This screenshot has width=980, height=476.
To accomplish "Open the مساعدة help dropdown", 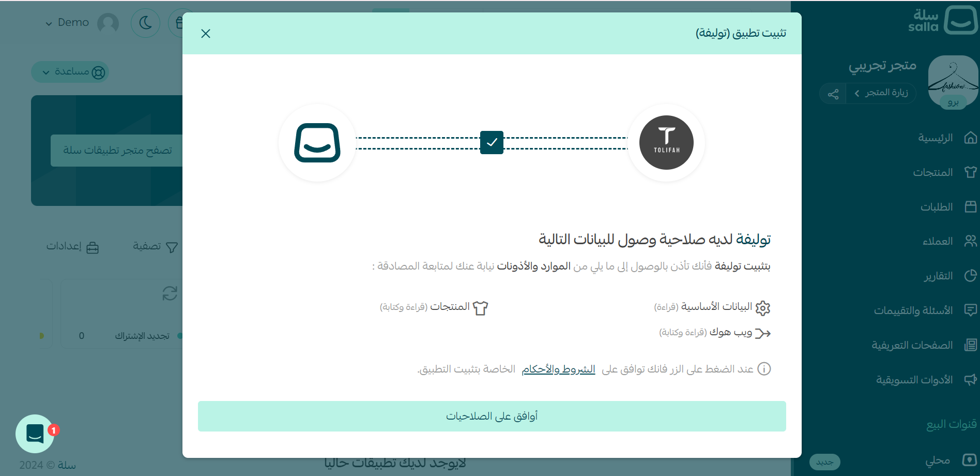I will (70, 72).
